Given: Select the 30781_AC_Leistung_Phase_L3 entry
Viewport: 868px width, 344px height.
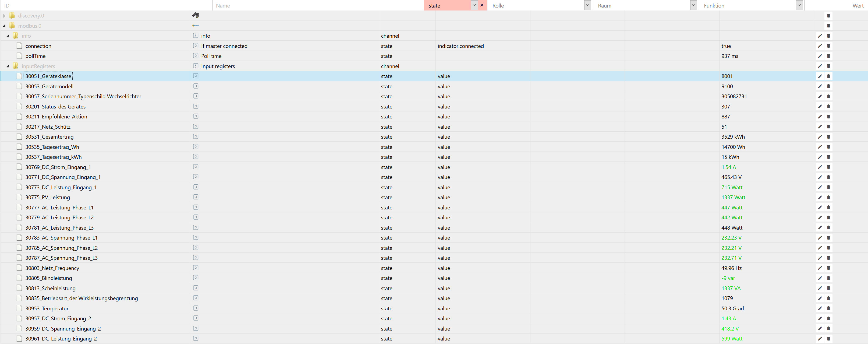Looking at the screenshot, I should [60, 228].
